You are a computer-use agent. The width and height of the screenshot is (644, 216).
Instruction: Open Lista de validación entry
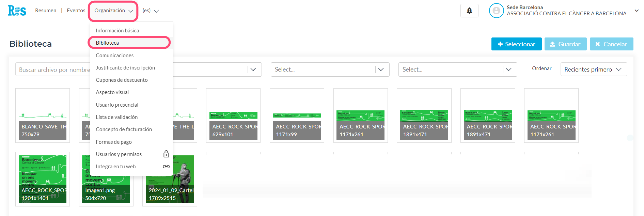coord(131,117)
